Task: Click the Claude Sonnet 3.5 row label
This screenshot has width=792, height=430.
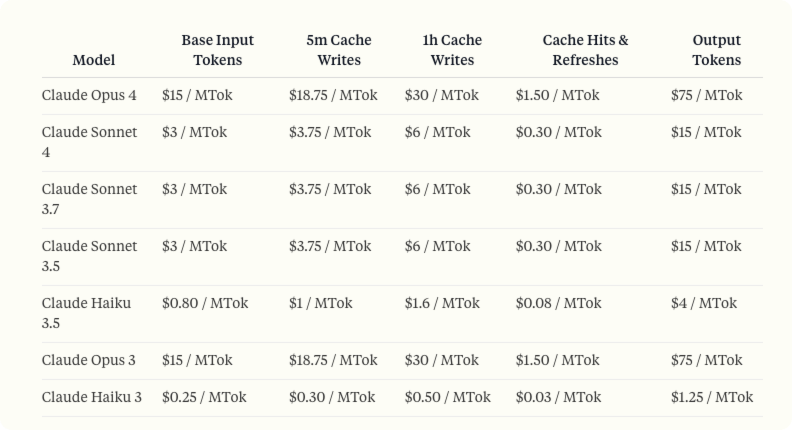Action: click(x=89, y=256)
